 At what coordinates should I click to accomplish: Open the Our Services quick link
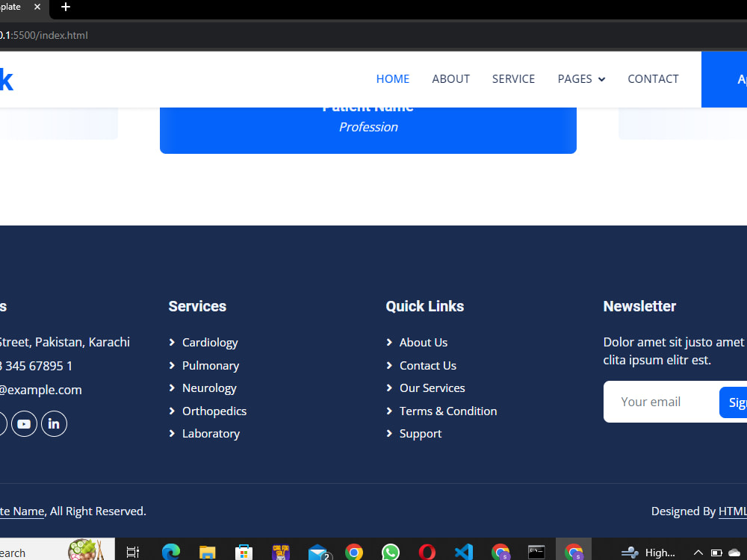point(432,388)
